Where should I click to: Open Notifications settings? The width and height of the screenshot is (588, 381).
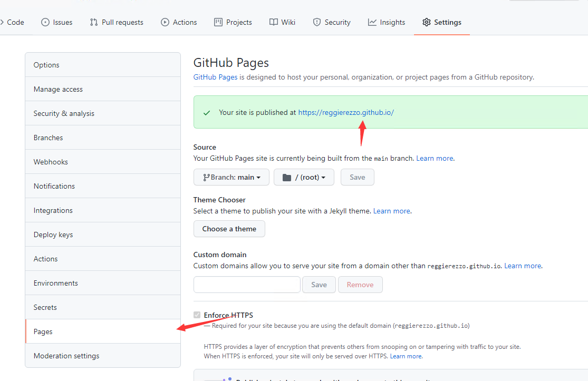(103, 186)
